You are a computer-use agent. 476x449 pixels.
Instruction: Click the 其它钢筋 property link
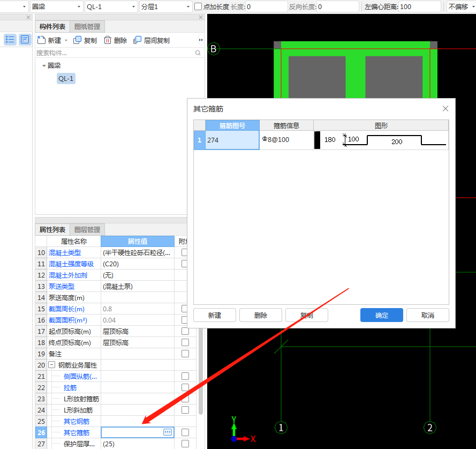(77, 421)
